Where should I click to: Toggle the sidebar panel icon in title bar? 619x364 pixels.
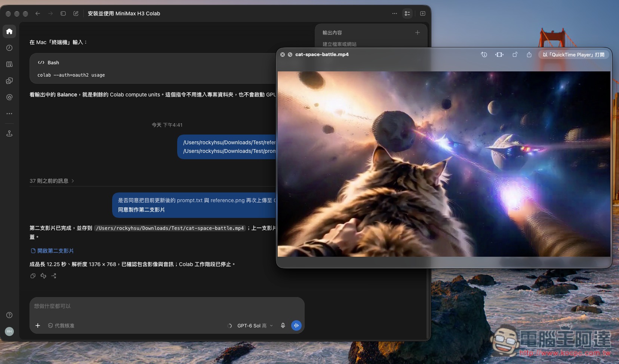(x=63, y=13)
